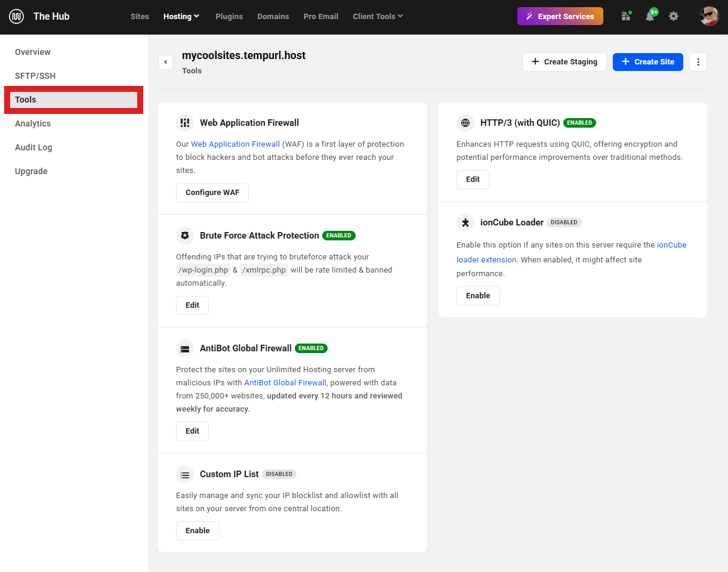Click the Expert Services button
The width and height of the screenshot is (728, 572).
coord(560,16)
